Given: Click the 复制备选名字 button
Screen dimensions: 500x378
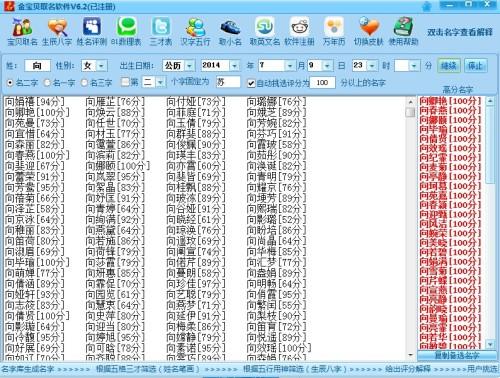Looking at the screenshot, I should click(457, 355).
